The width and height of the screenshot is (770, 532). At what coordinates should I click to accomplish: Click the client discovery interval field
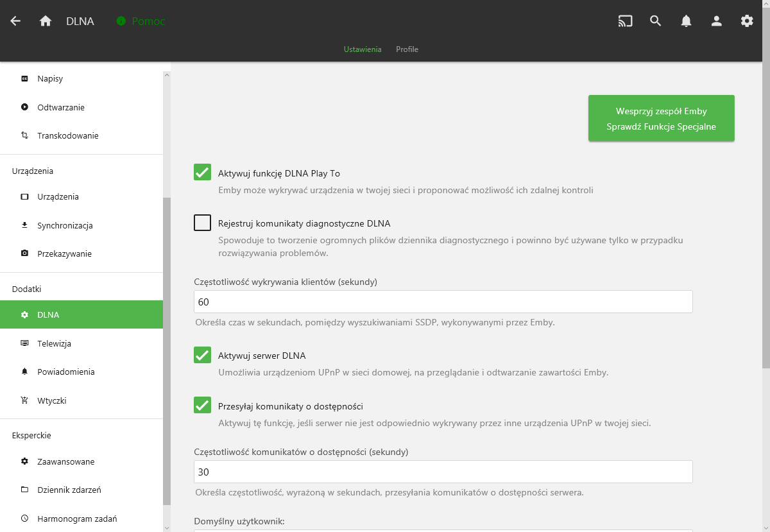[x=443, y=302]
